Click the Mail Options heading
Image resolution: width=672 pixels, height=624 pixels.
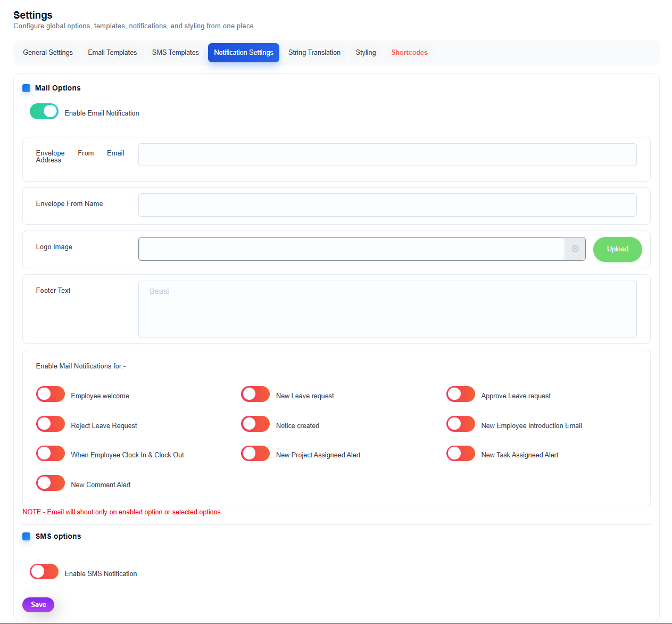(58, 88)
